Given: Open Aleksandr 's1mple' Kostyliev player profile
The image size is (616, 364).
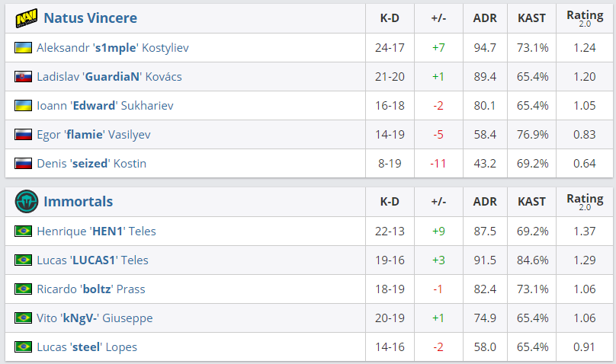Looking at the screenshot, I should click(112, 48).
